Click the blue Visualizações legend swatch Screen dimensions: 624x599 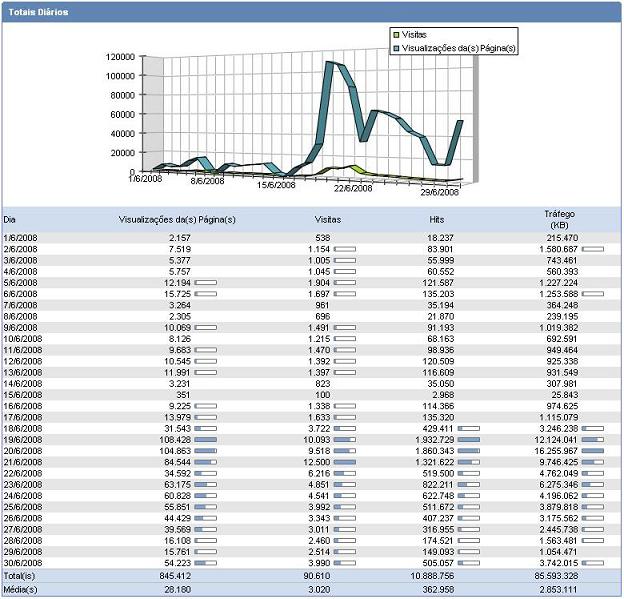396,47
